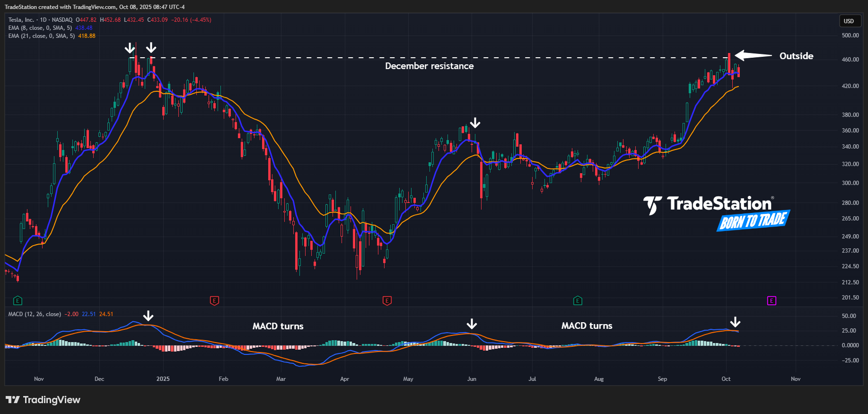Click the December resistance text label
This screenshot has width=868, height=414.
429,66
